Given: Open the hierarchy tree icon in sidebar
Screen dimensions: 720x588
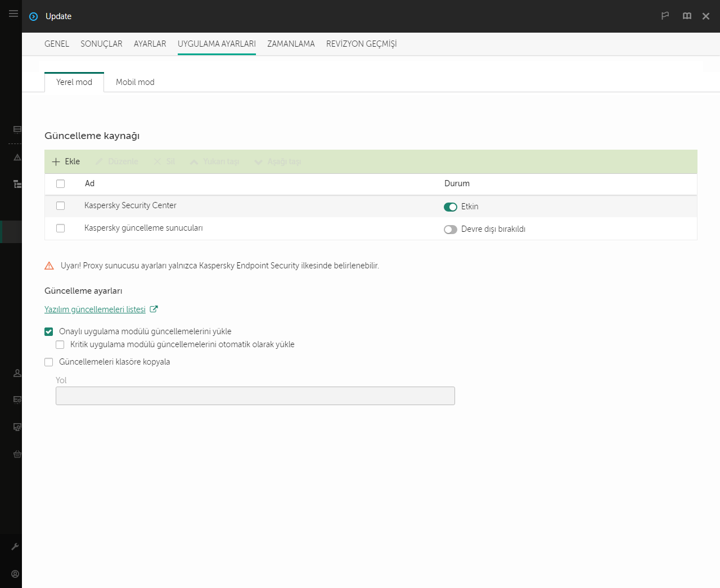Looking at the screenshot, I should [x=17, y=184].
